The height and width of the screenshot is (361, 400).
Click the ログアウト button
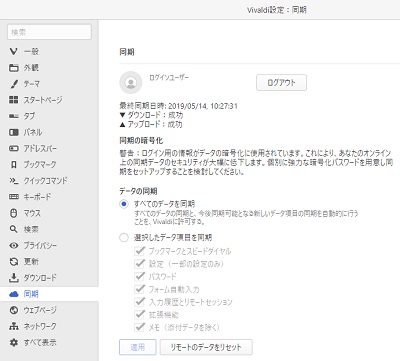click(281, 83)
